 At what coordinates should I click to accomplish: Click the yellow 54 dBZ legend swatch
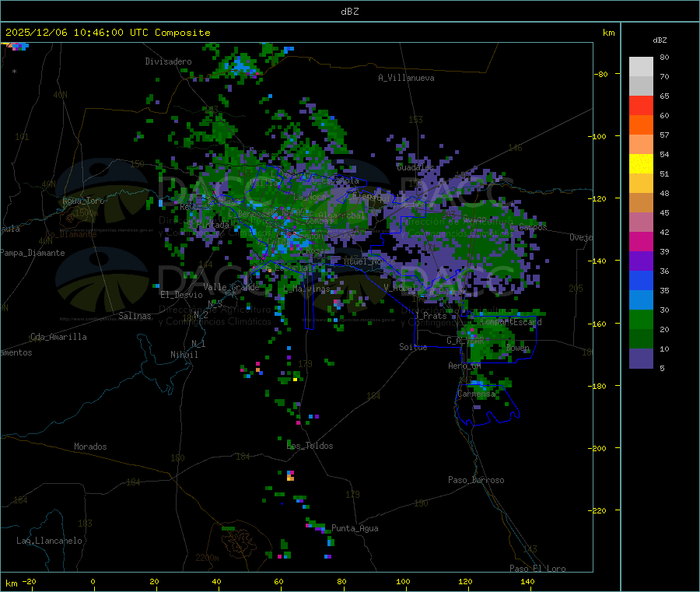pos(641,164)
